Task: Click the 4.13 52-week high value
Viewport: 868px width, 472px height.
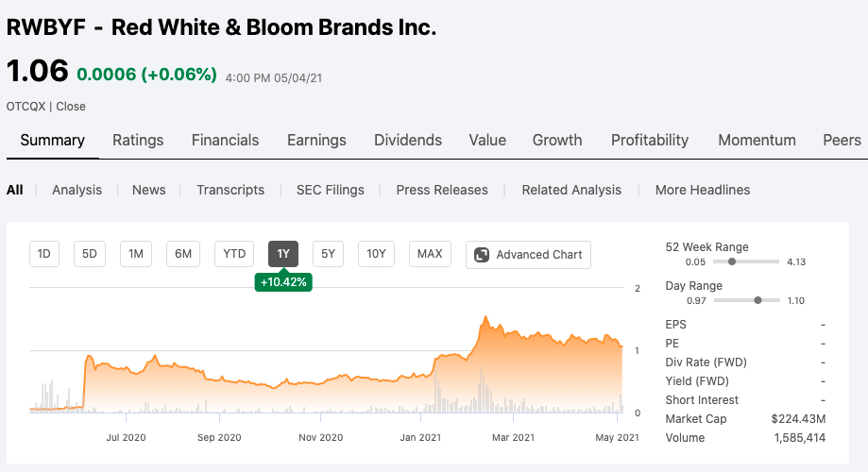Action: (796, 262)
